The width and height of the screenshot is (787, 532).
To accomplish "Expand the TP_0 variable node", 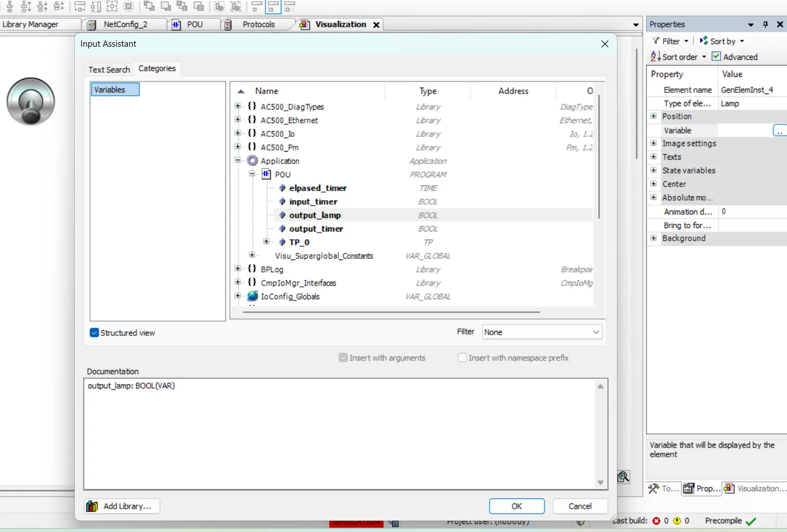I will pyautogui.click(x=267, y=242).
